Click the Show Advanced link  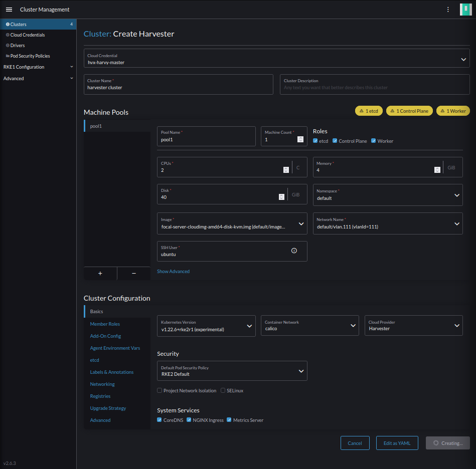(173, 271)
